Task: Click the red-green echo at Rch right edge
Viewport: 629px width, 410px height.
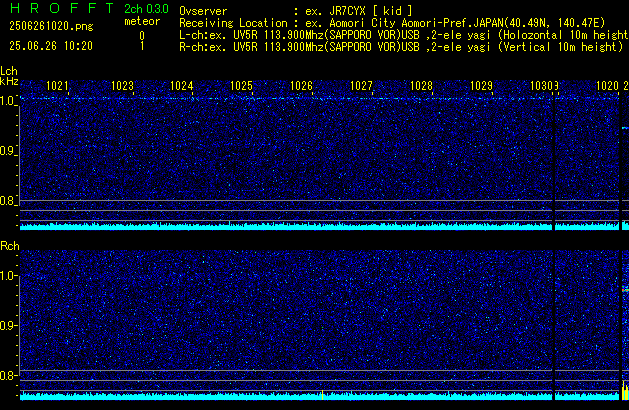Action: 625,289
